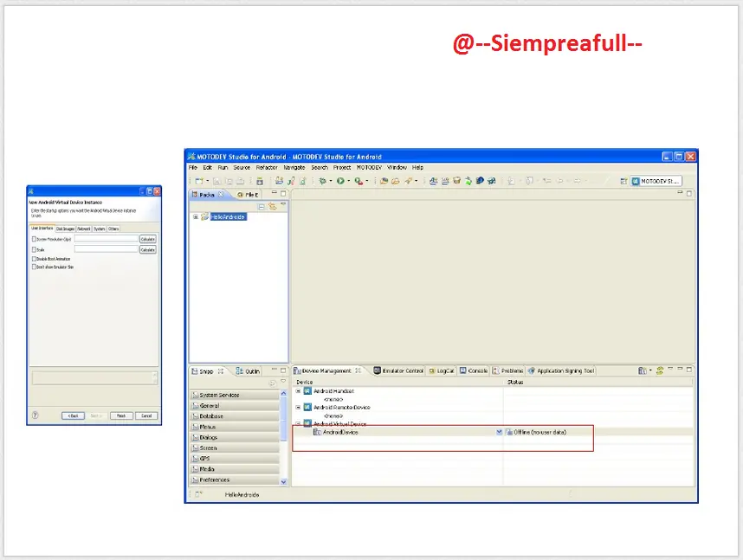
Task: Maximize the Device Management panel
Action: click(689, 370)
